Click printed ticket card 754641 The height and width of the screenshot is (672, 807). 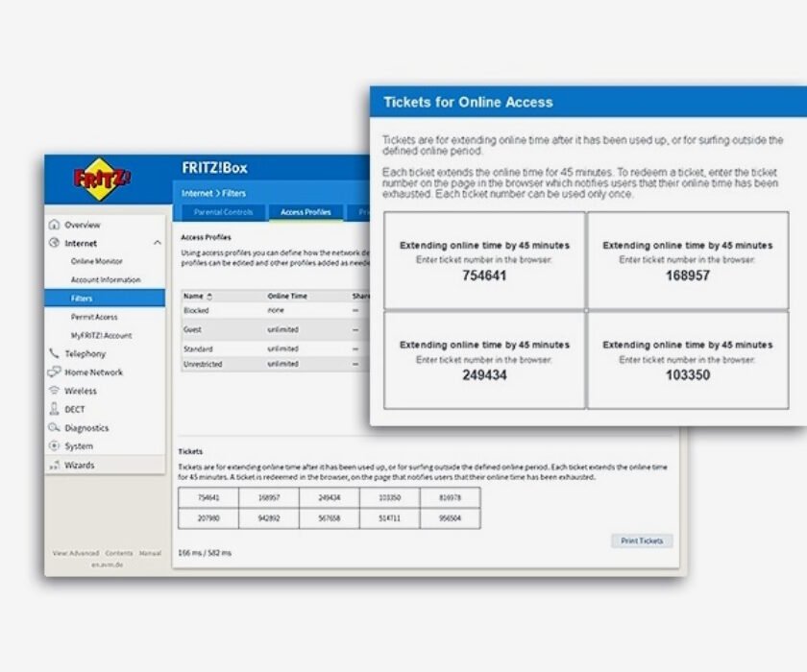[x=484, y=260]
